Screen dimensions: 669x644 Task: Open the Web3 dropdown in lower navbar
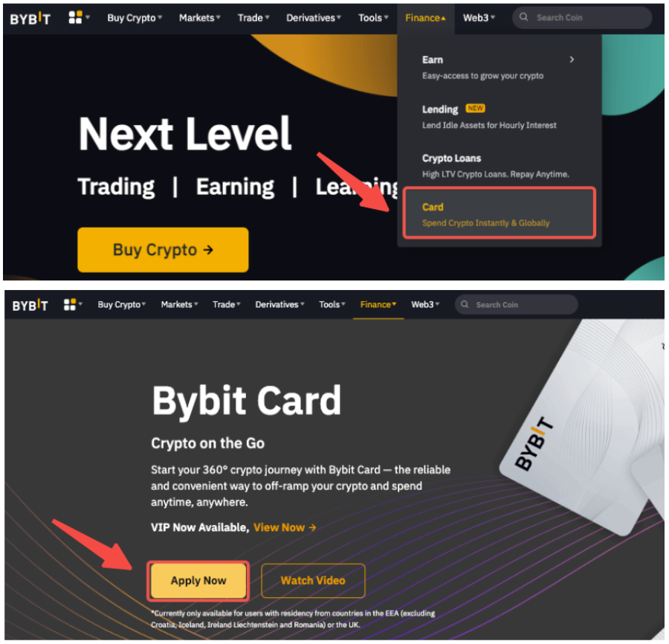425,305
